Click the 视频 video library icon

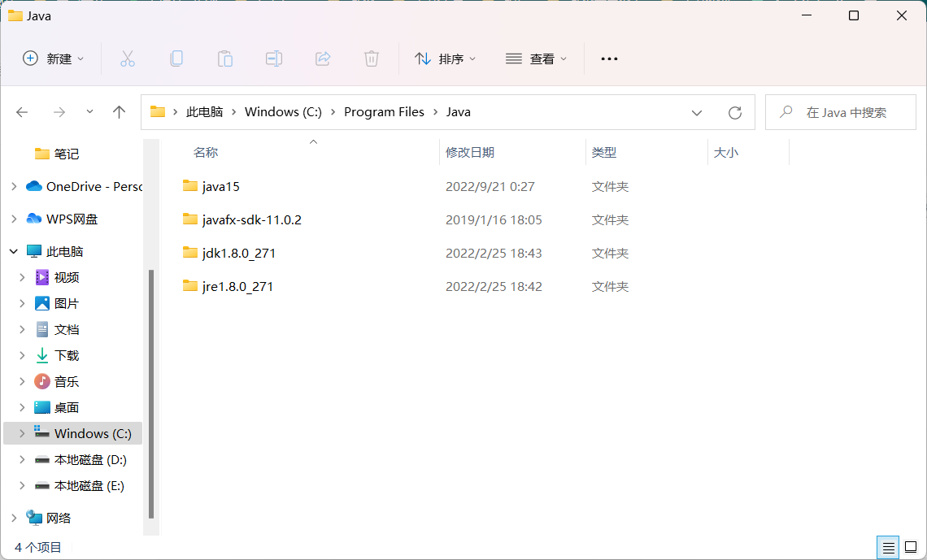42,277
